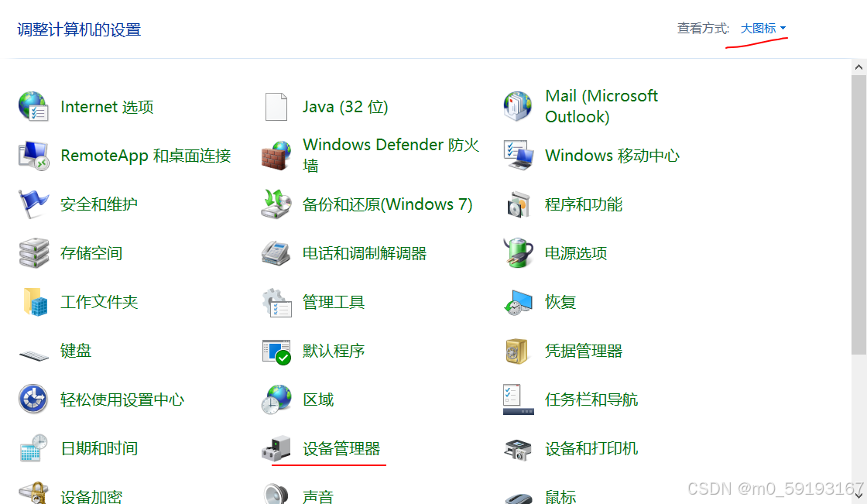This screenshot has height=504, width=867.
Task: Click the 日期和时间 calendar icon
Action: coord(34,448)
